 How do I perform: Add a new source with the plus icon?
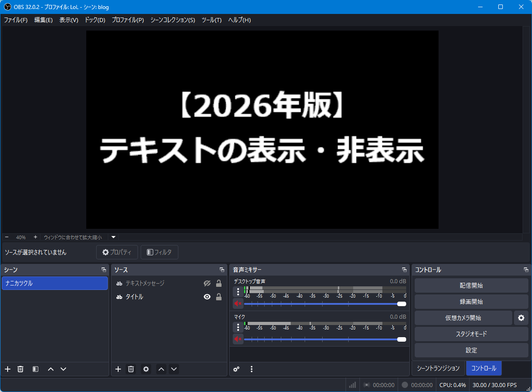click(118, 369)
